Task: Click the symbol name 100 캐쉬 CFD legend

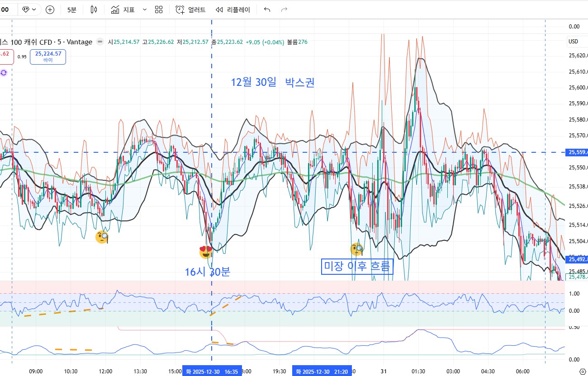Action: (46, 42)
